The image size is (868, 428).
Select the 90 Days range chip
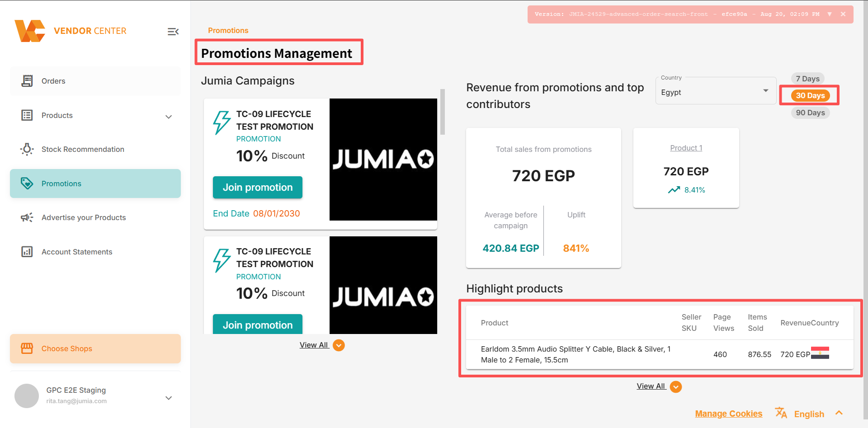[810, 113]
